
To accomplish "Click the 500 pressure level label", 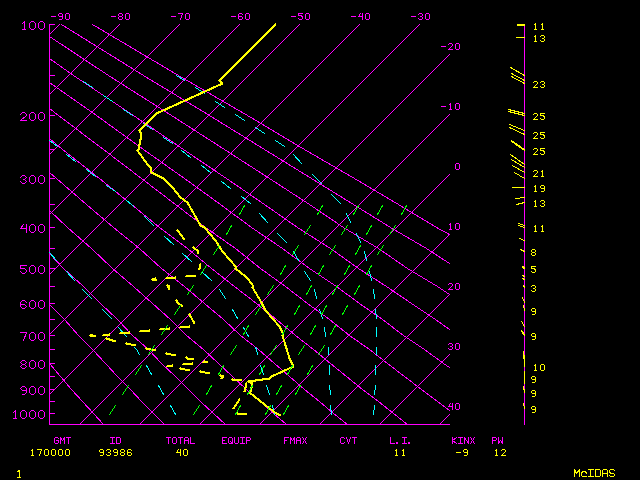I will click(x=33, y=270).
